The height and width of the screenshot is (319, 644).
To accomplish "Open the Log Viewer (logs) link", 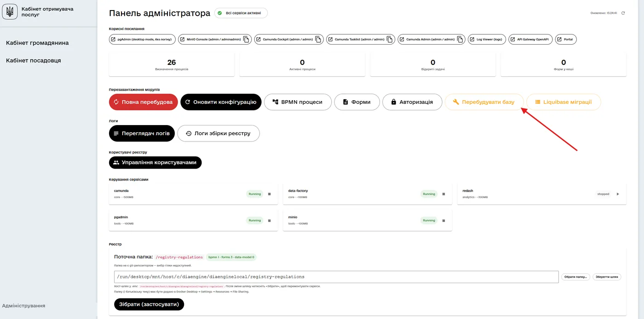I will click(487, 40).
